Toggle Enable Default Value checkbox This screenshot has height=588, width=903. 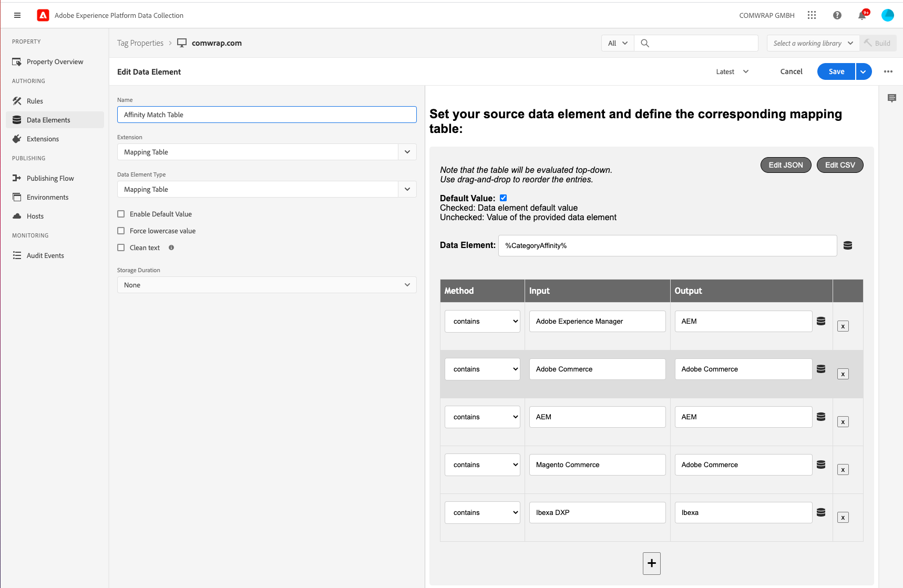(121, 214)
